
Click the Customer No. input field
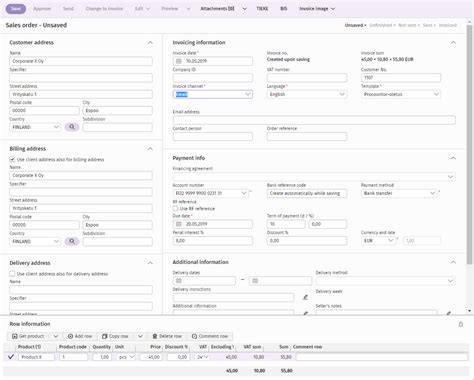(401, 78)
